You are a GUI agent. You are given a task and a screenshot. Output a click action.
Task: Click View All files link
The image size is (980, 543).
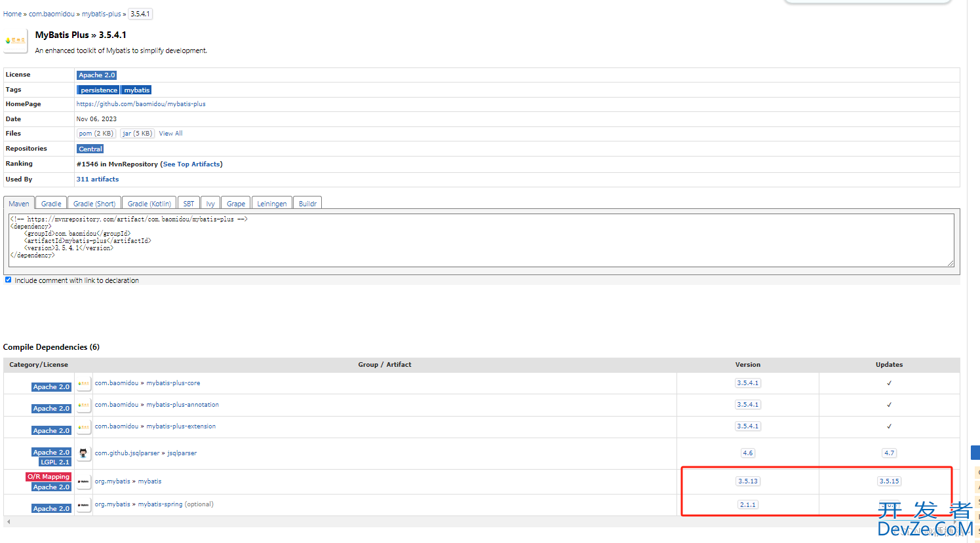pyautogui.click(x=170, y=134)
